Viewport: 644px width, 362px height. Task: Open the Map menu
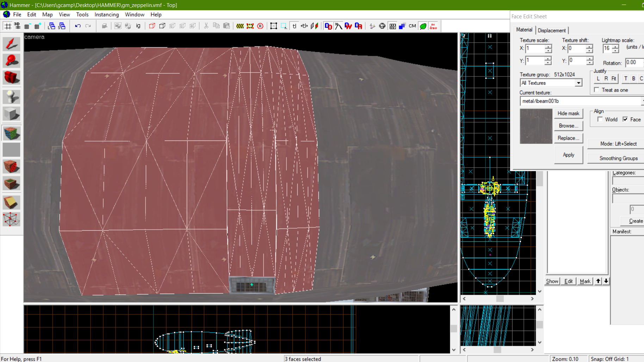click(47, 14)
